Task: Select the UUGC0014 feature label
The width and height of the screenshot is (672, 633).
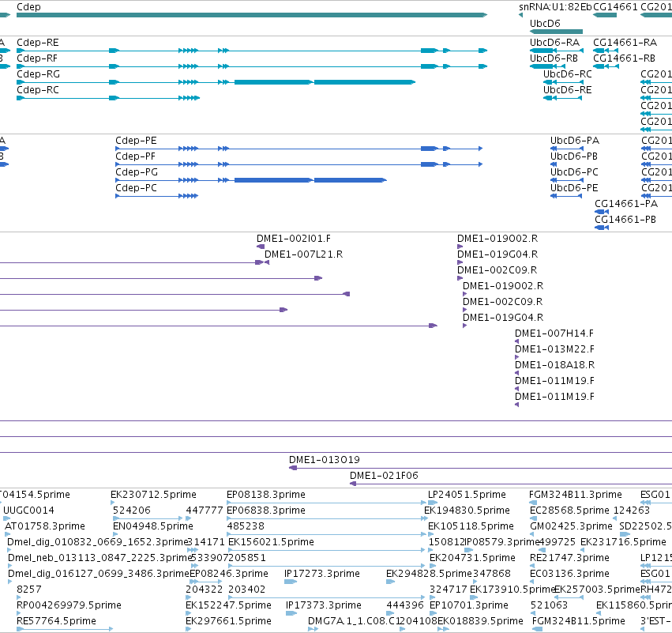Action: click(x=28, y=511)
